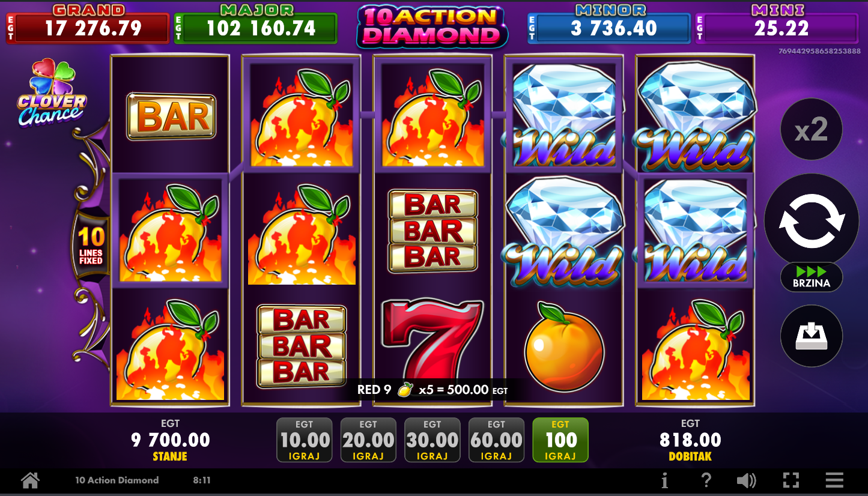
Task: Play with the green 100 bet
Action: [x=560, y=440]
